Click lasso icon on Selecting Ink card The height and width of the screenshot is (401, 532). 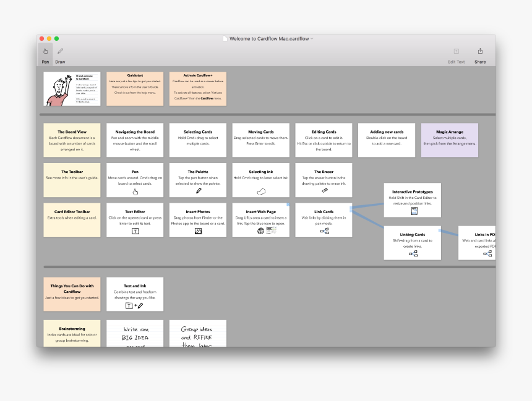(261, 192)
